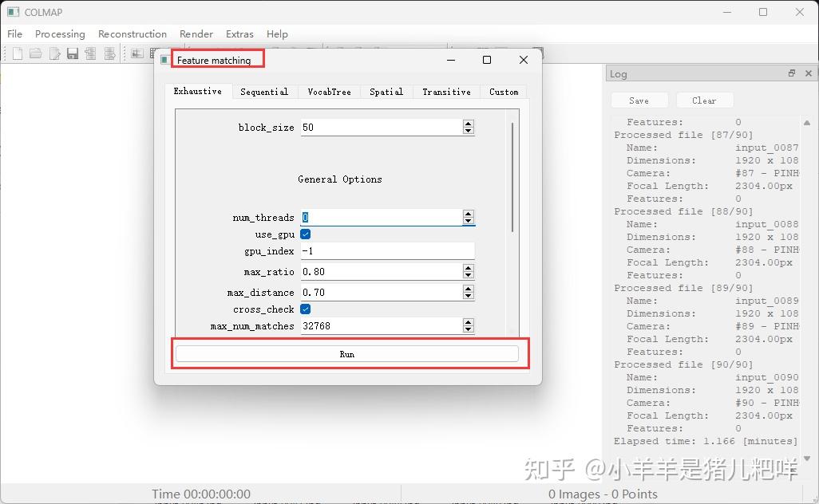
Task: Save the log to file
Action: [x=639, y=100]
